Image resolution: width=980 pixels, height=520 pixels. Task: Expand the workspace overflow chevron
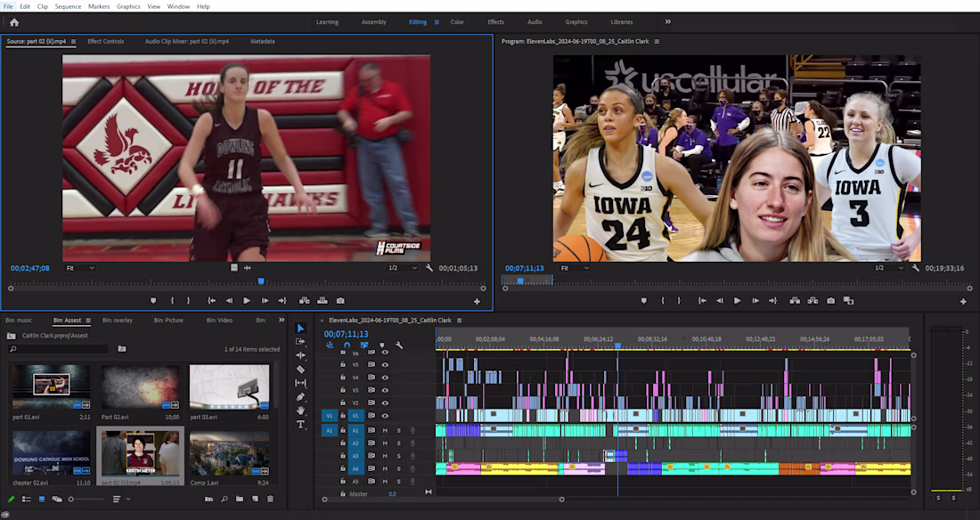(667, 22)
